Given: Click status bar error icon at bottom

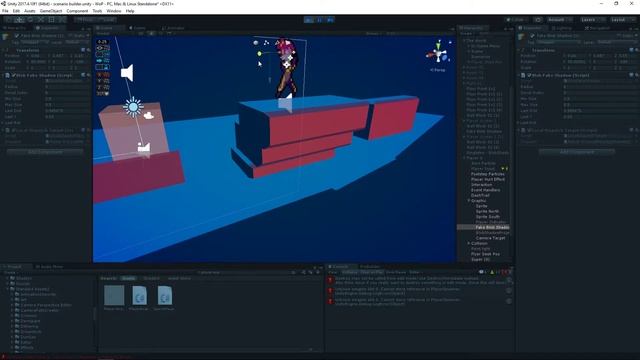Looking at the screenshot, I should [x=4, y=357].
